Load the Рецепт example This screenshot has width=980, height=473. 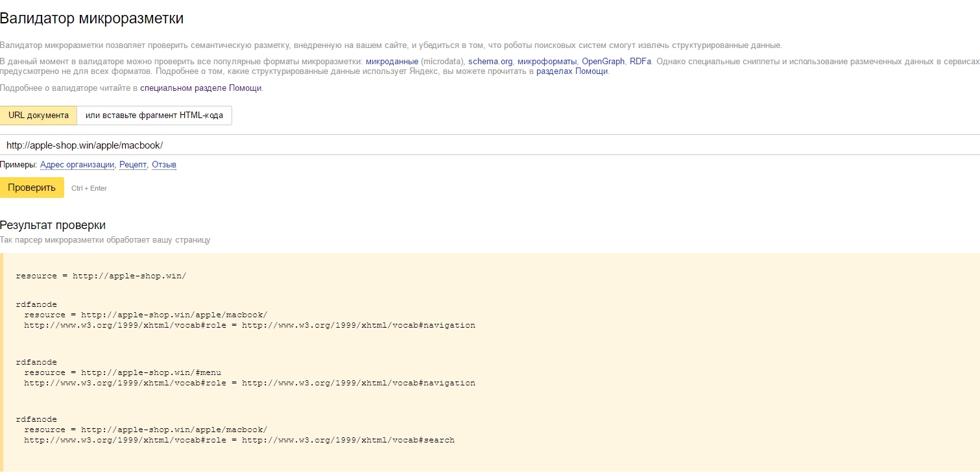coord(133,165)
